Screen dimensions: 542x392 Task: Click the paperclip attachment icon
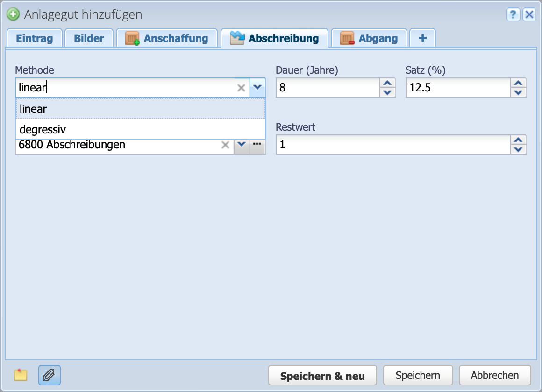click(49, 375)
